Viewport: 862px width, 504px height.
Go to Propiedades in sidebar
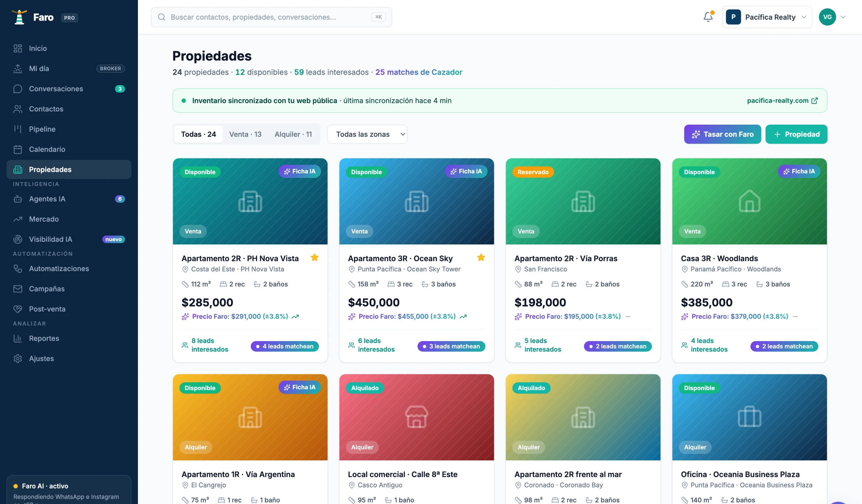point(69,169)
